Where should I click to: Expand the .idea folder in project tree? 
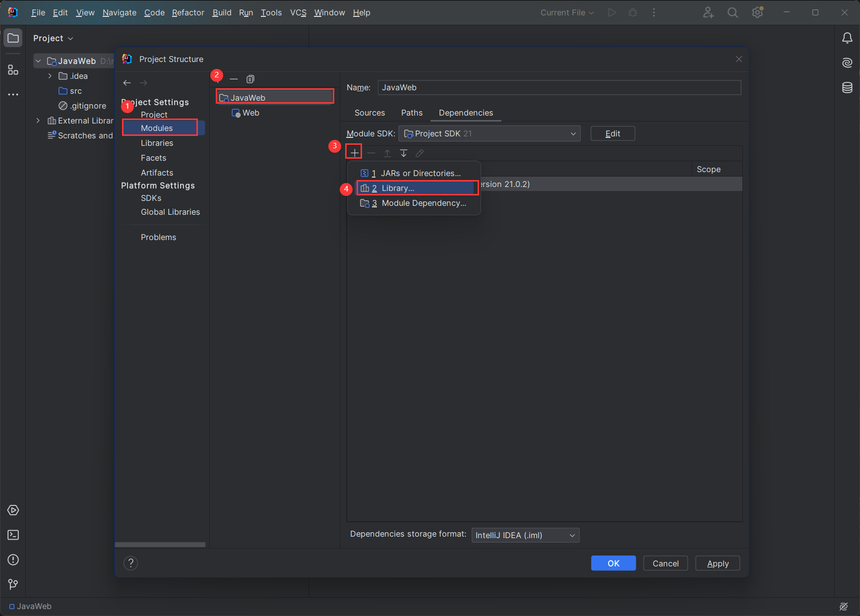point(50,76)
